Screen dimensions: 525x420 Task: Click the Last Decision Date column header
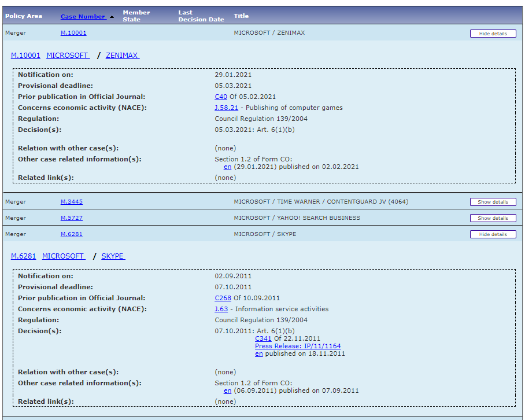201,16
